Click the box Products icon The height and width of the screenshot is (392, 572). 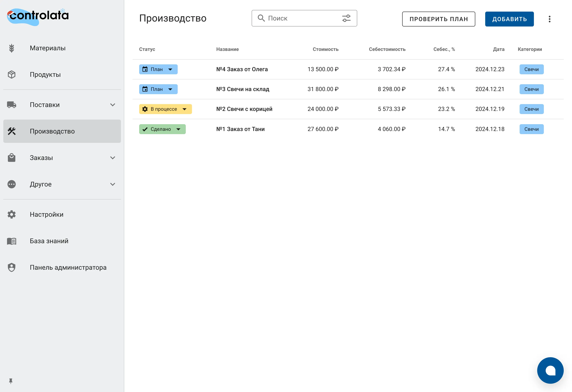coord(11,75)
